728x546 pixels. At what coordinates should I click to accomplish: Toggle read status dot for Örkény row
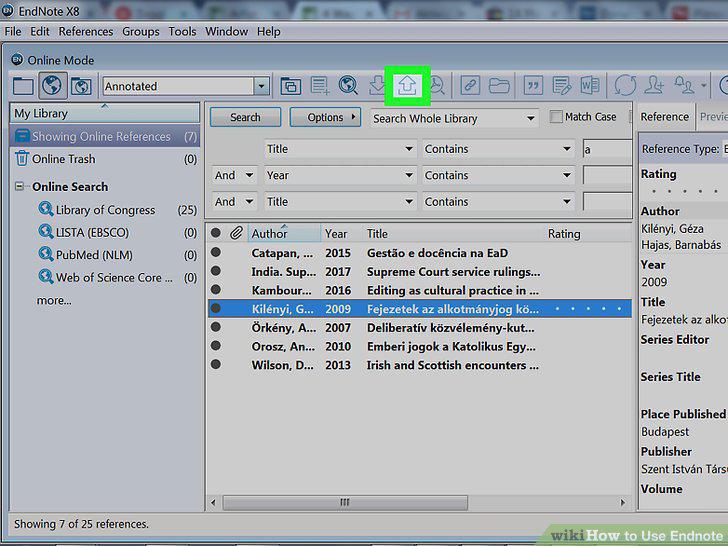click(x=215, y=327)
